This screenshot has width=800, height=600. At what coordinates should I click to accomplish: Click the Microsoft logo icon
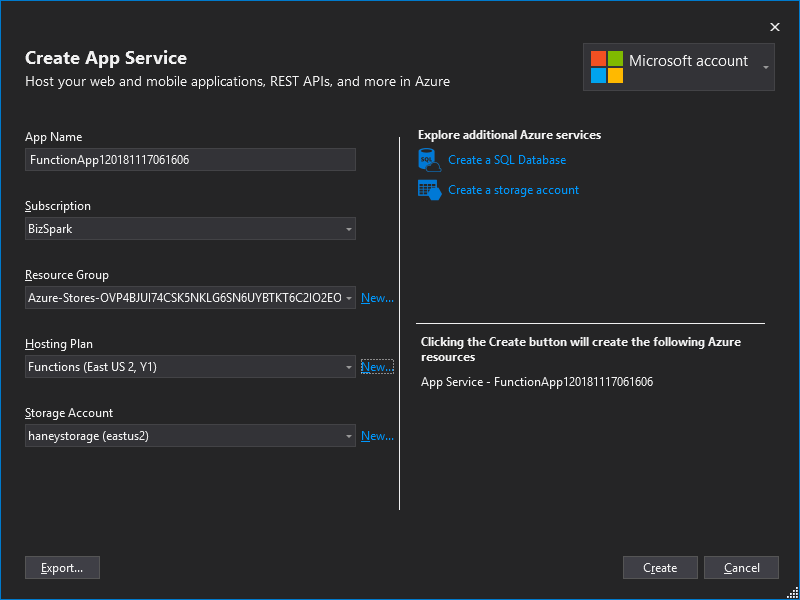coord(607,66)
